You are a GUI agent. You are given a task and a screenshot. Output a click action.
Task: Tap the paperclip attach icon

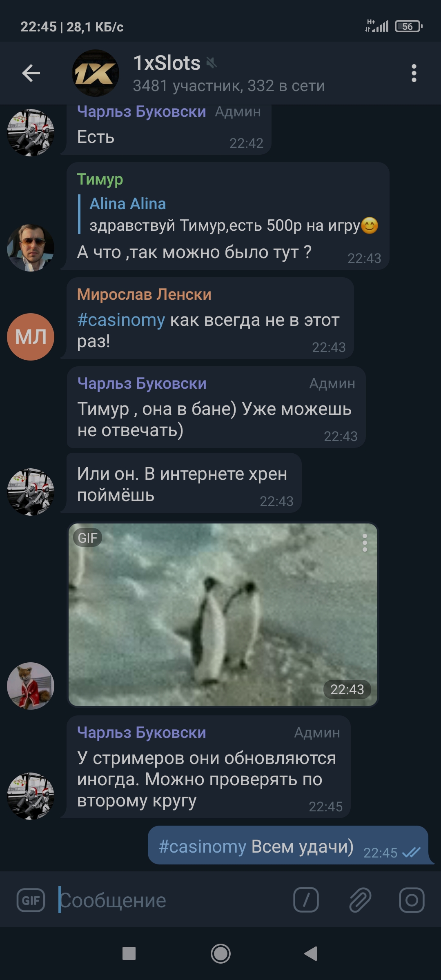360,900
